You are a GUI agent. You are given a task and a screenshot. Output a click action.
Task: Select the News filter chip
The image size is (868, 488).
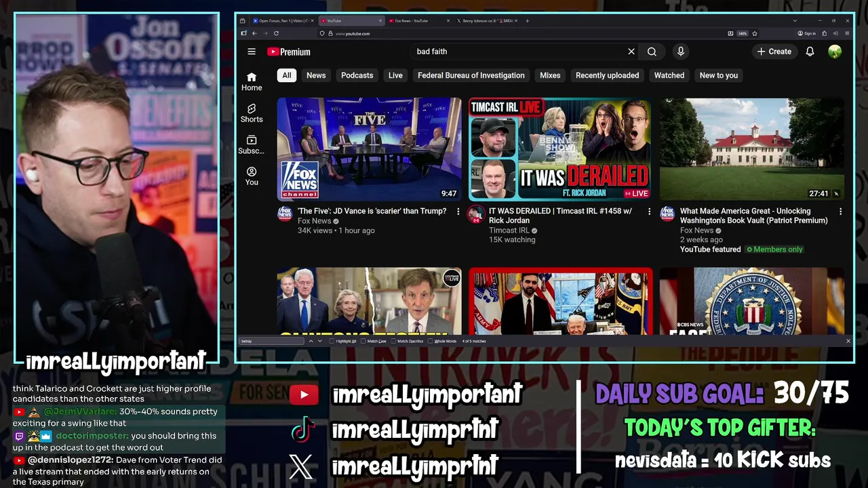tap(316, 75)
